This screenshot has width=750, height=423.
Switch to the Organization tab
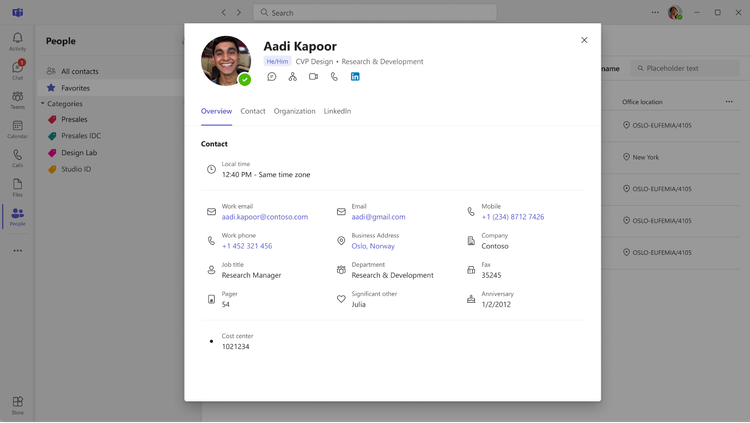(294, 111)
